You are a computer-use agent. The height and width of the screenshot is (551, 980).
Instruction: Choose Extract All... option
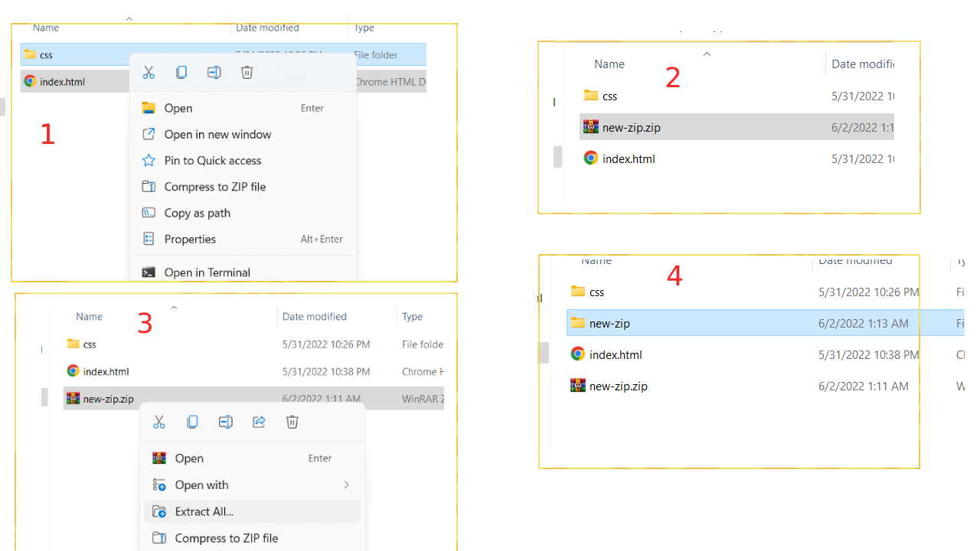click(x=252, y=511)
